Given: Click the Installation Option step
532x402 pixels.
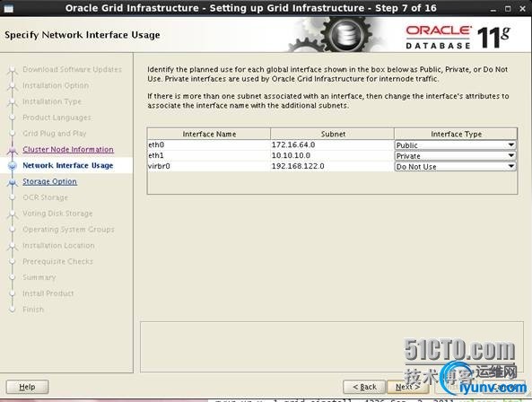Looking at the screenshot, I should click(x=56, y=85).
